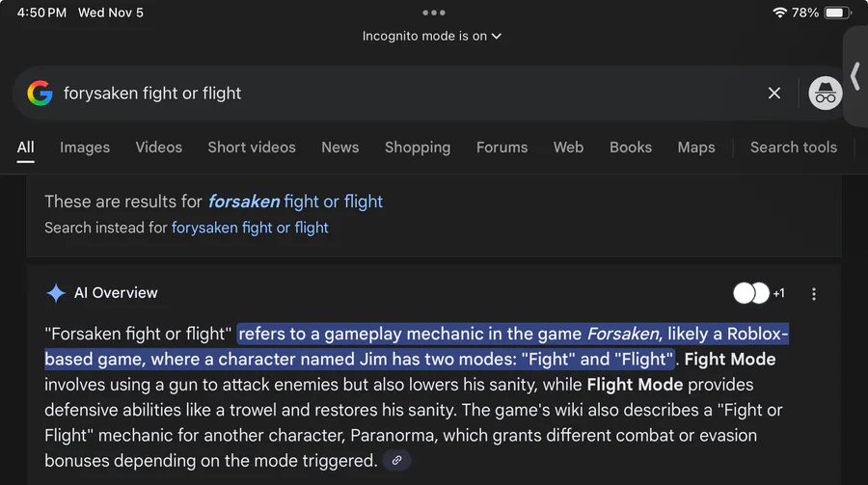Switch to the Videos tab
This screenshot has height=485, width=868.
[158, 148]
